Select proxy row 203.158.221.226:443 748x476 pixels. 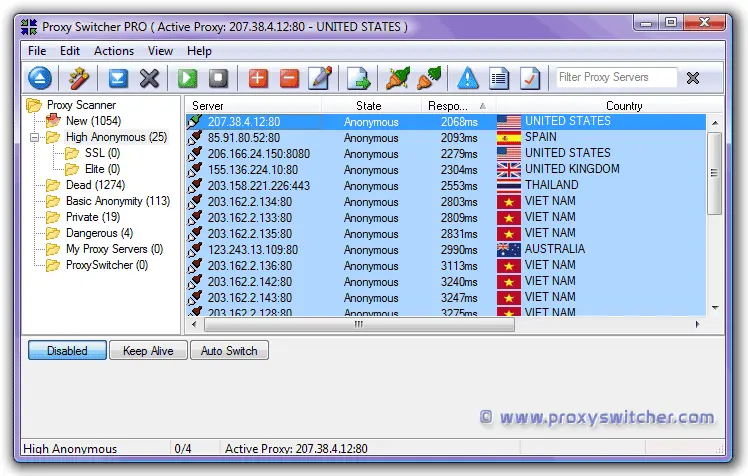(x=446, y=186)
